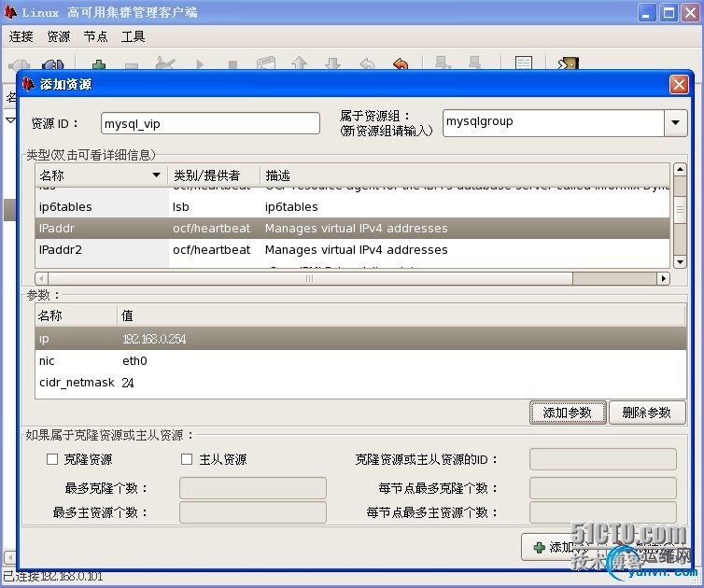704x588 pixels.
Task: Click the 克隆资源或主从资源的ID input field
Action: (x=602, y=459)
